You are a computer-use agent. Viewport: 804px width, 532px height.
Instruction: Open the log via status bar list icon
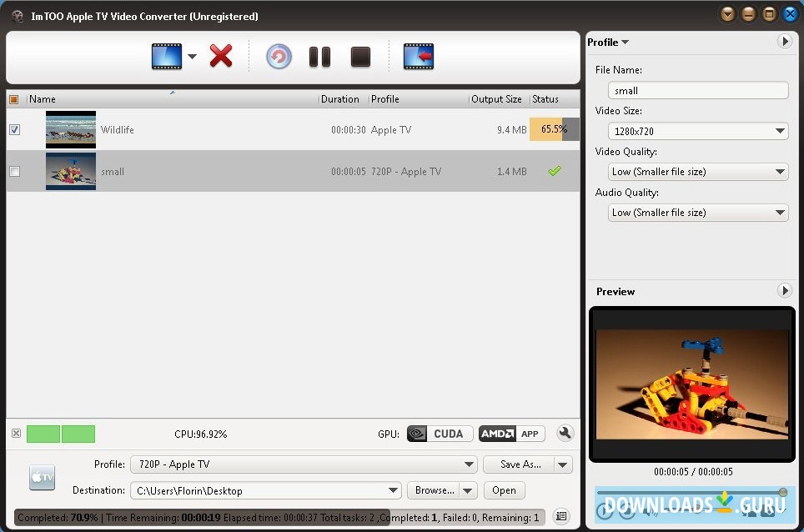[x=561, y=516]
